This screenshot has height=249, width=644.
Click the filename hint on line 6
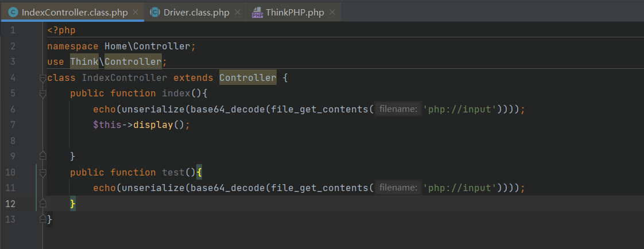tap(398, 109)
